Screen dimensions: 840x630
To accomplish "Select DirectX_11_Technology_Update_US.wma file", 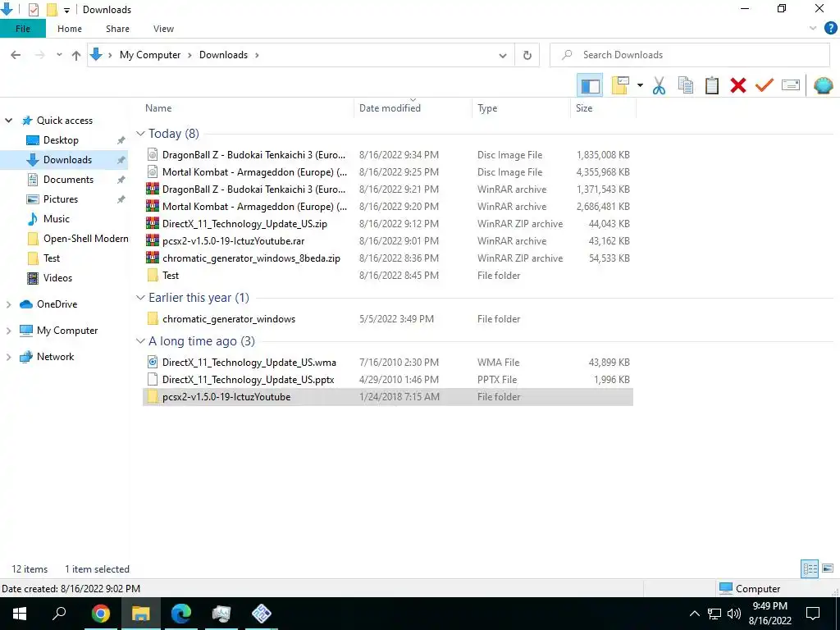I will 388,362.
